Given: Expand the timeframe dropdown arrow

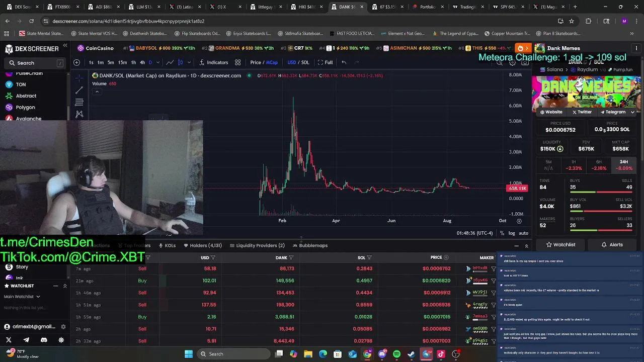Looking at the screenshot, I should (x=158, y=62).
